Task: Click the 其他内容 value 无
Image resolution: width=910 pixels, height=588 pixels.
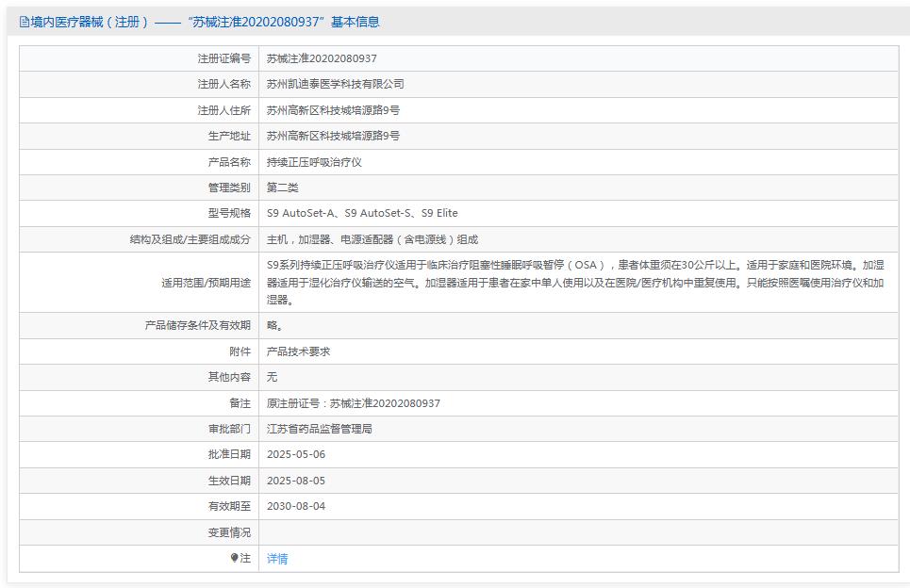Action: (x=273, y=377)
